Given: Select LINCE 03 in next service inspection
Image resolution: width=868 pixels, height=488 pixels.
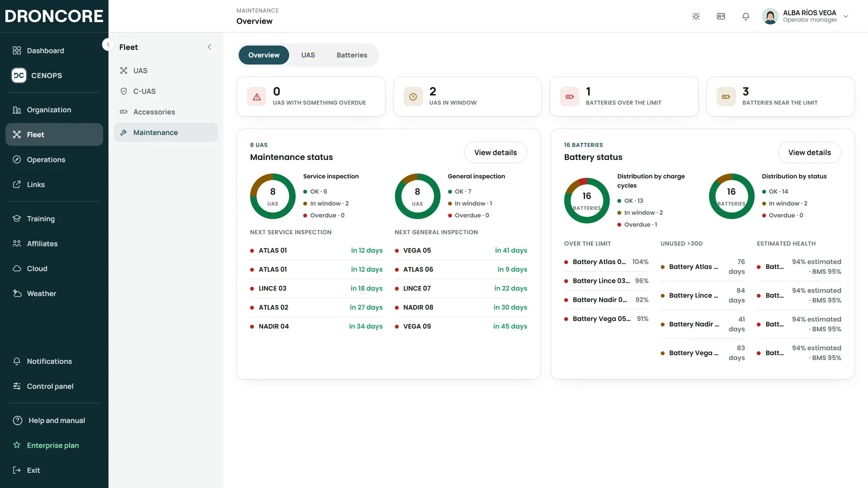Looking at the screenshot, I should [316, 289].
